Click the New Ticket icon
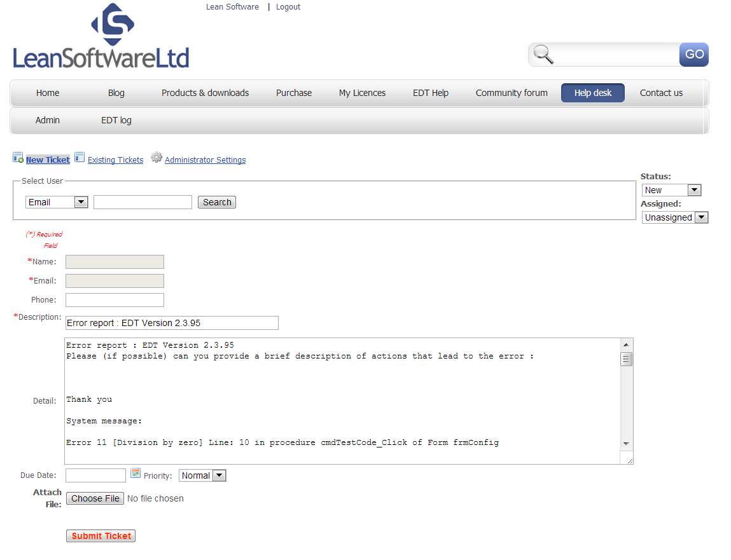Viewport: 731px width, 560px height. click(18, 158)
